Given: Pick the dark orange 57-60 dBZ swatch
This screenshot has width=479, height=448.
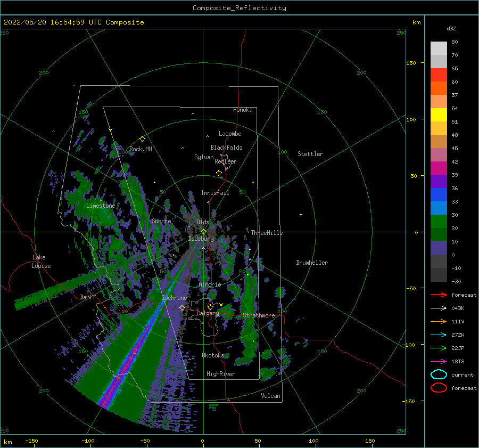Looking at the screenshot, I should point(439,88).
